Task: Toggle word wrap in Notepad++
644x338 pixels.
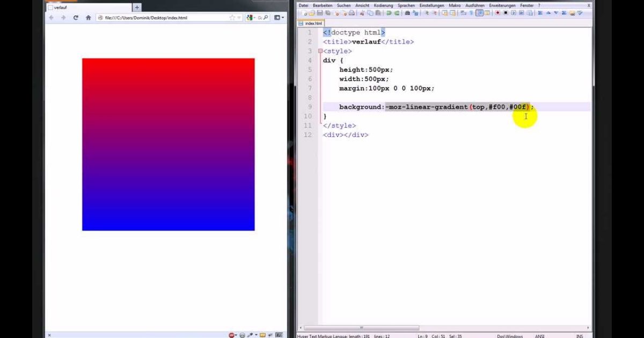Action: click(x=463, y=12)
